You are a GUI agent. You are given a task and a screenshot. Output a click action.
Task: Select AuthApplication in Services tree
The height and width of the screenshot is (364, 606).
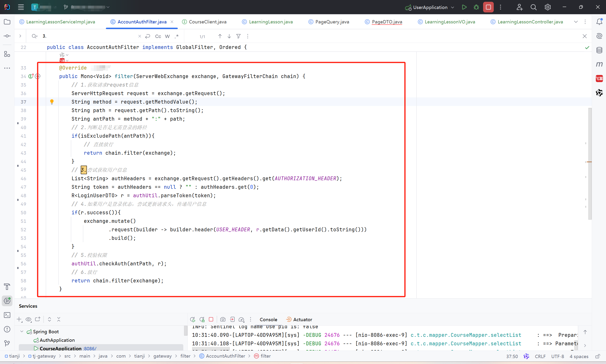coord(57,340)
